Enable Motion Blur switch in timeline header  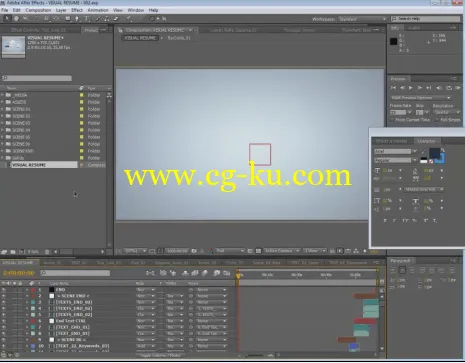pyautogui.click(x=205, y=273)
